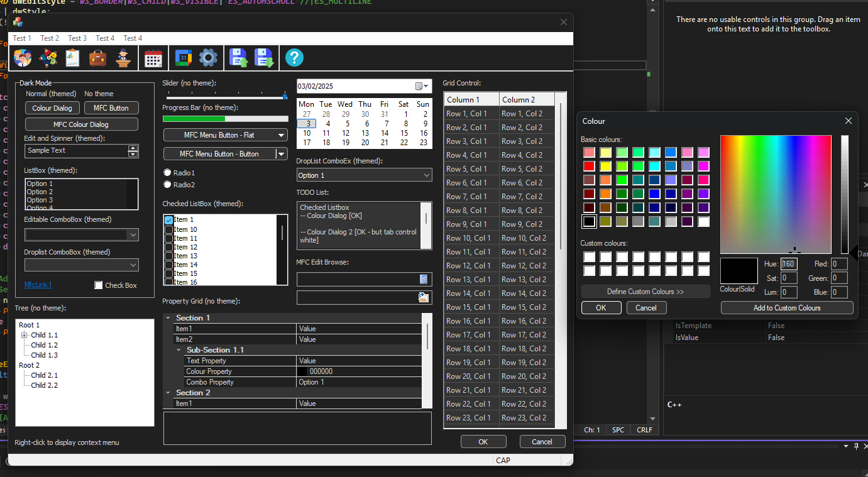
Task: Check Item 10 in the Checked ListBox
Action: (168, 229)
